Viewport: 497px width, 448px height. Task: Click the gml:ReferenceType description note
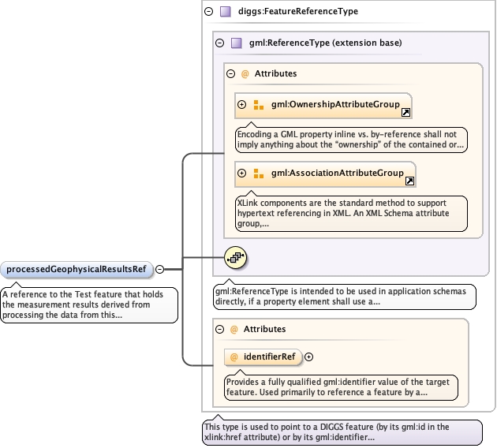344,297
